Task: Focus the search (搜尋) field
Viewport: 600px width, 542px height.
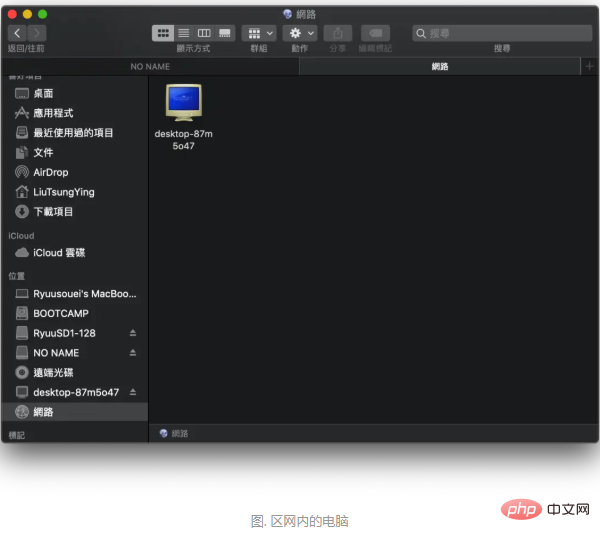Action: (x=502, y=33)
